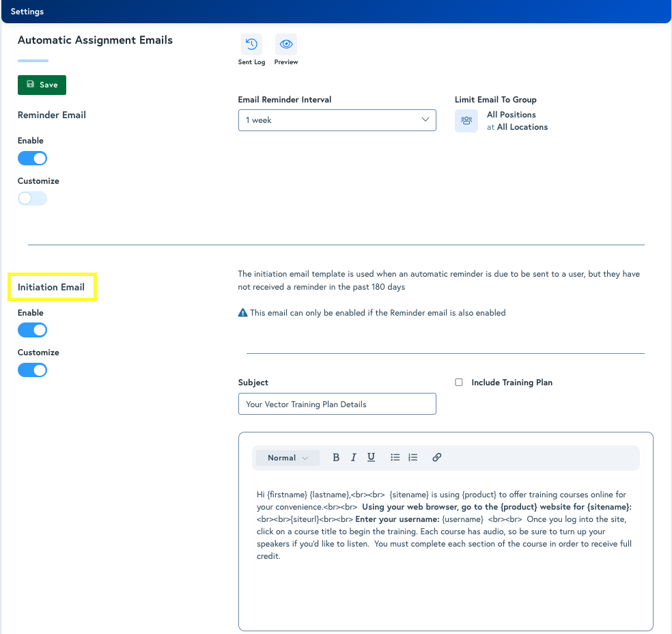
Task: Click the Save button
Action: (42, 85)
